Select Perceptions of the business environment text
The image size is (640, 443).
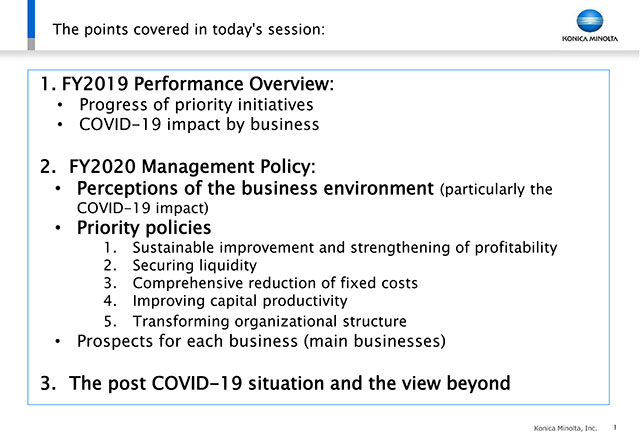(x=255, y=189)
